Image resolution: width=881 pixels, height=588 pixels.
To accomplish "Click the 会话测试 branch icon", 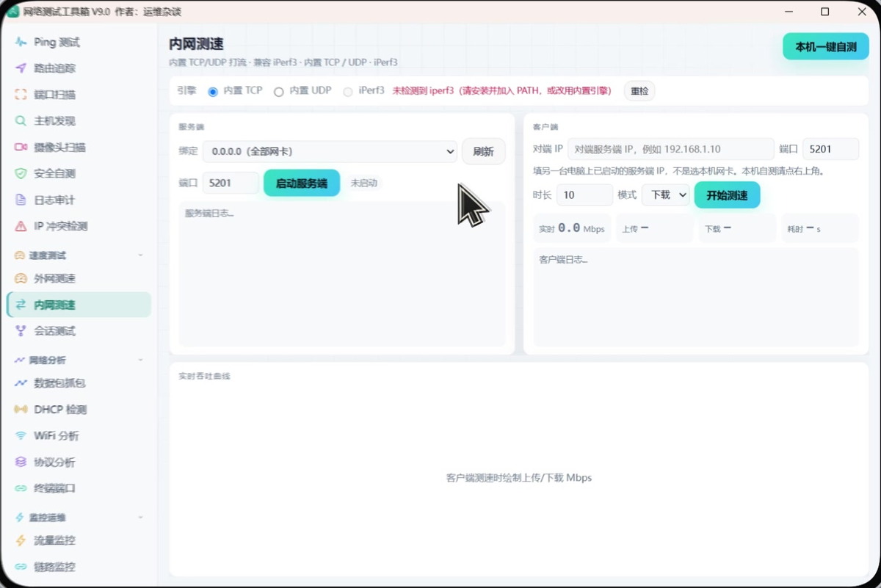I will pos(21,331).
